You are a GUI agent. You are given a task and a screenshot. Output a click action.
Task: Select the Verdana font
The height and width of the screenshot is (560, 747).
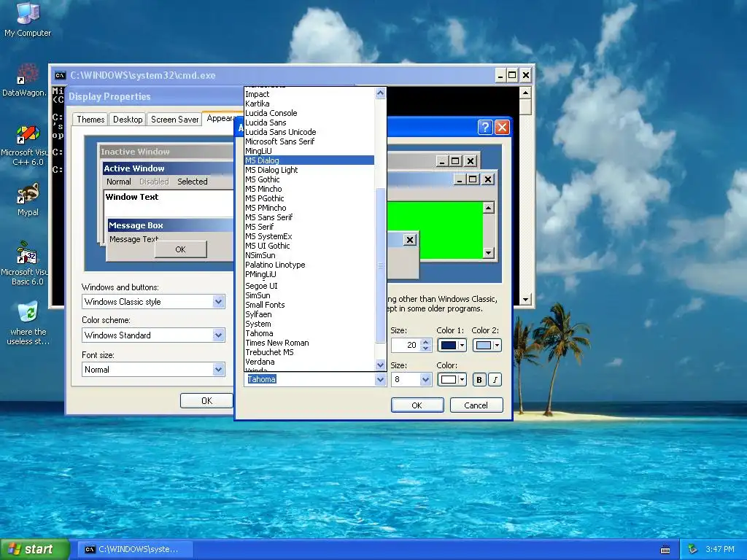pos(309,362)
